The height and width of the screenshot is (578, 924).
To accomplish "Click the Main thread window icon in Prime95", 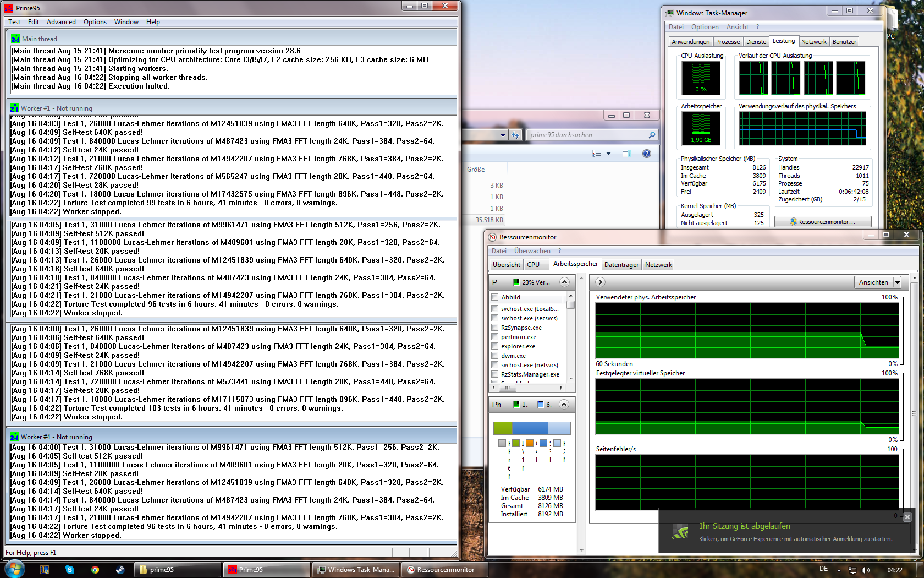I will [x=15, y=39].
